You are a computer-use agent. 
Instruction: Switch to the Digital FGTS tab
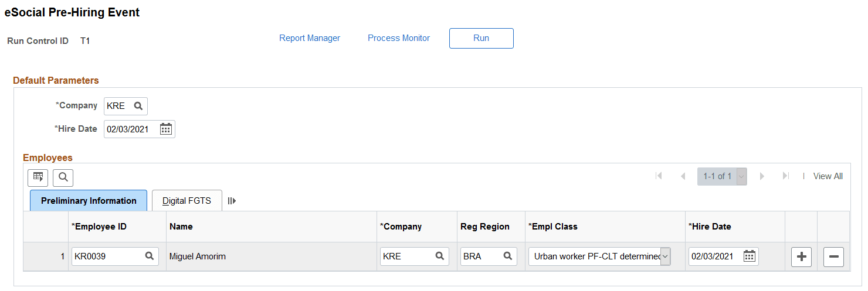(x=187, y=201)
